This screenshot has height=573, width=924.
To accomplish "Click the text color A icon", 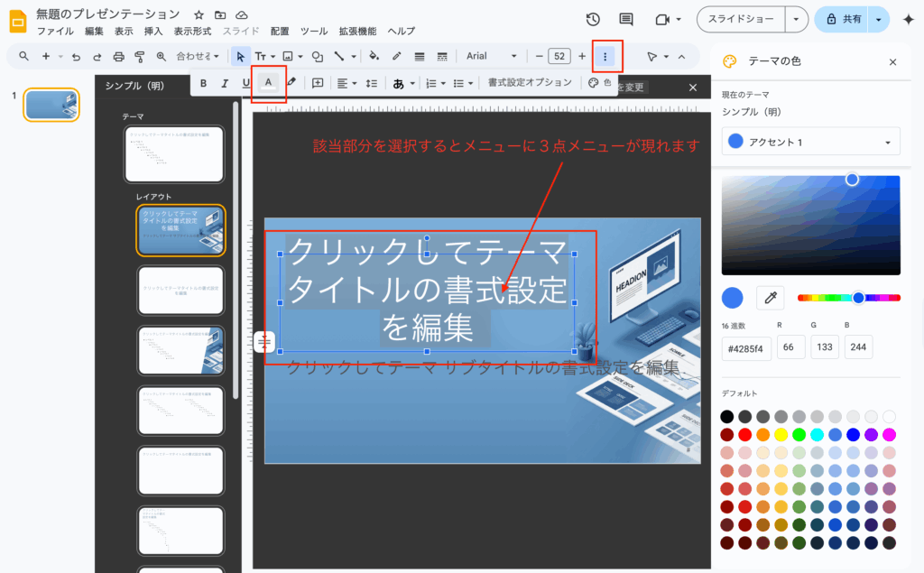I will (x=268, y=83).
